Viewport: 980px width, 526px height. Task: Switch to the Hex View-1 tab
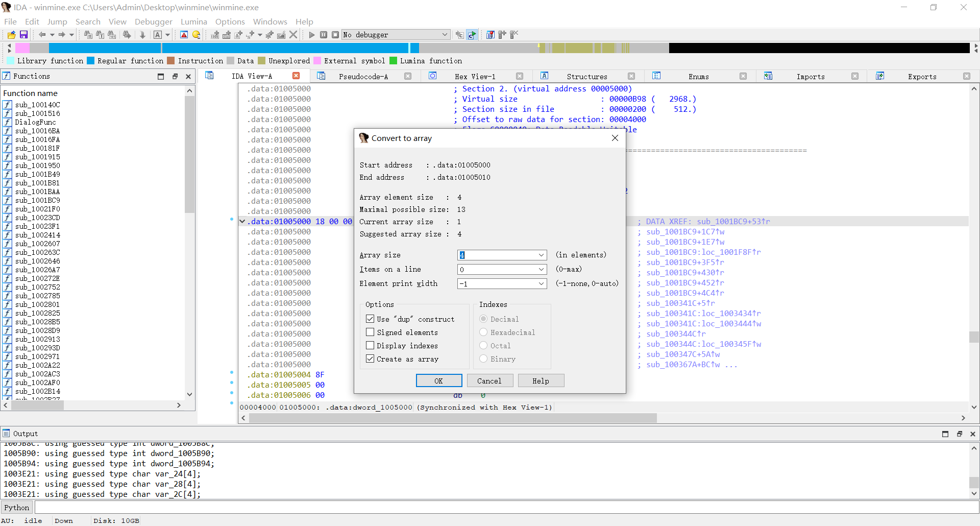(x=475, y=77)
